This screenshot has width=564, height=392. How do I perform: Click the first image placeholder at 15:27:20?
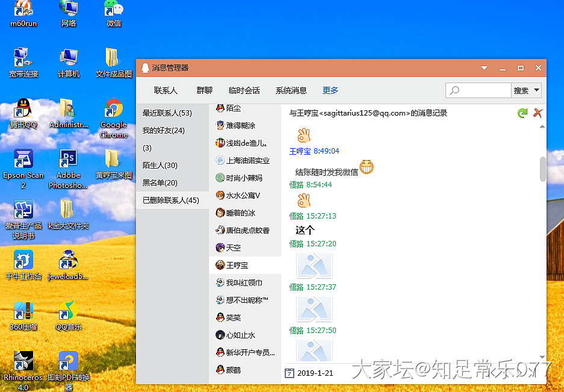coord(314,266)
